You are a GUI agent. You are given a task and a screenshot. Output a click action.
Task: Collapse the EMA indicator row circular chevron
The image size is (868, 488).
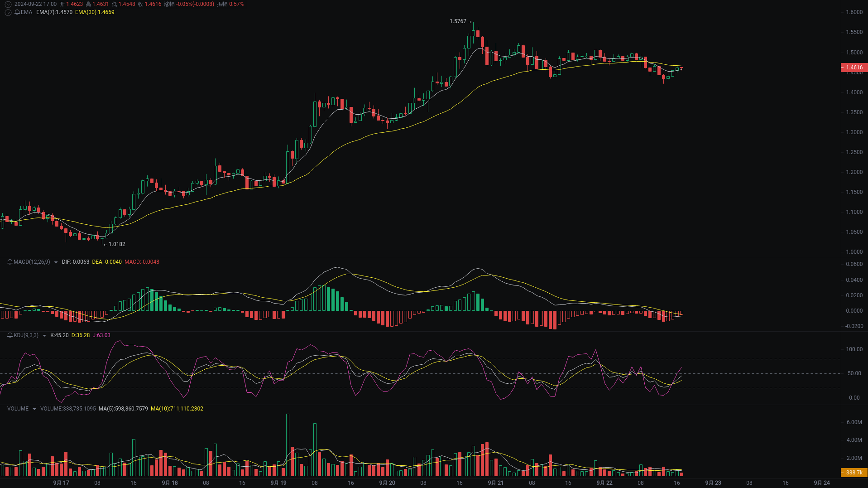8,13
